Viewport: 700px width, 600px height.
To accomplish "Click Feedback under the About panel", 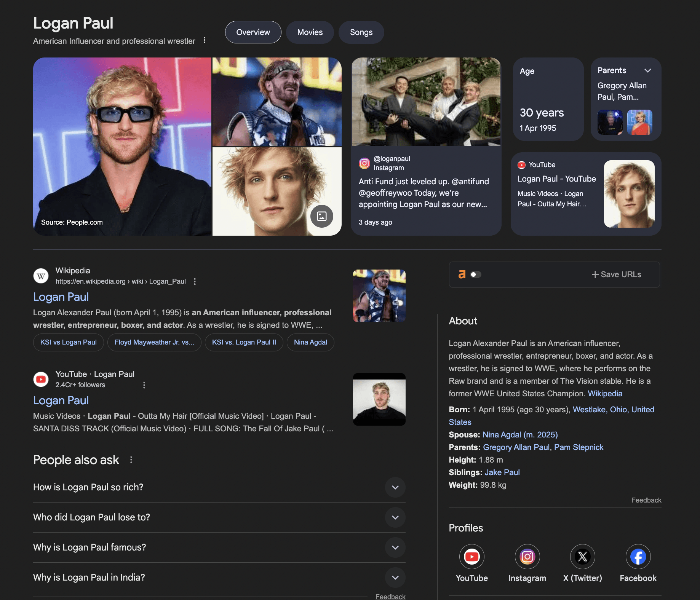I will tap(646, 500).
